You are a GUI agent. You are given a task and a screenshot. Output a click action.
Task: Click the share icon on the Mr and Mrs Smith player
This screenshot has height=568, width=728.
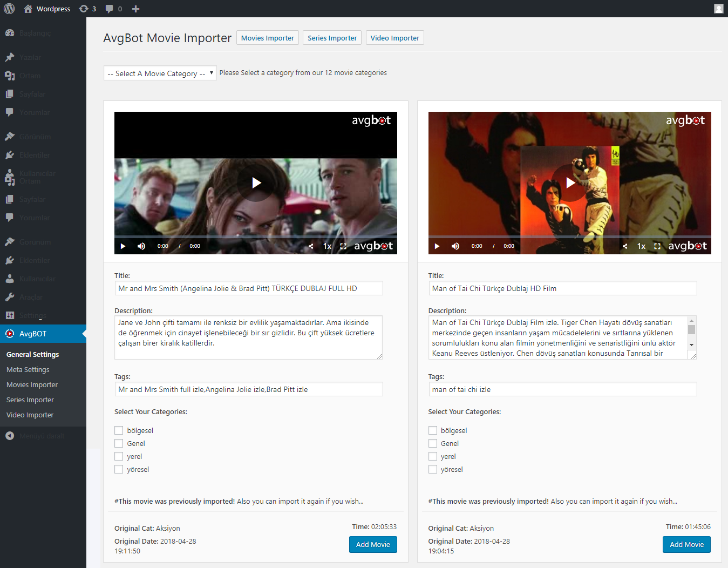tap(311, 246)
